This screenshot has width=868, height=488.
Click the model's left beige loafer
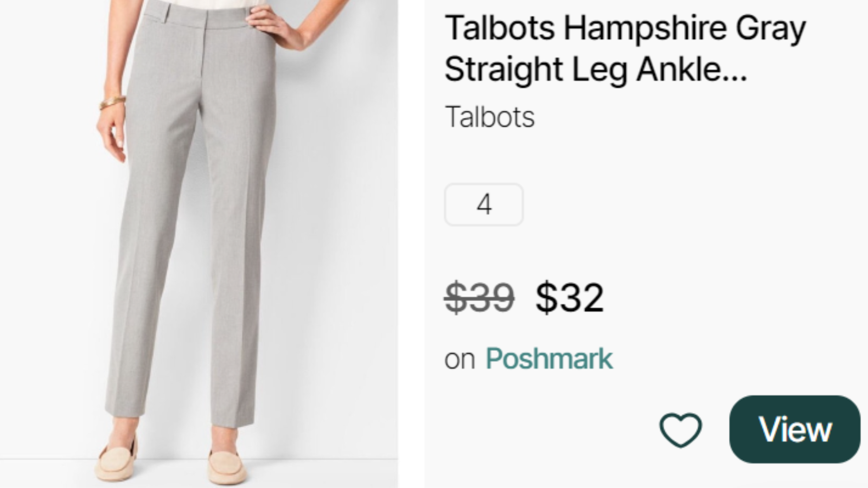(x=227, y=465)
